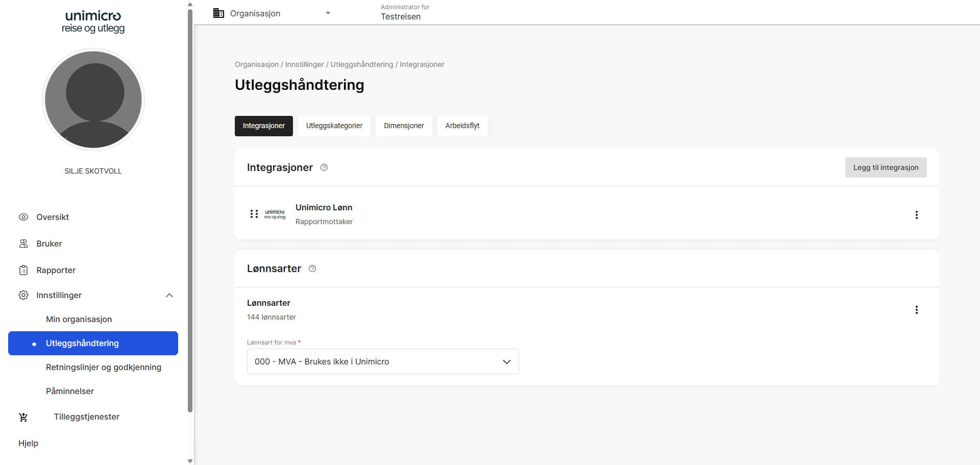The width and height of the screenshot is (980, 465).
Task: Click drag handle for Unimicro Lønn integration
Action: coord(254,214)
